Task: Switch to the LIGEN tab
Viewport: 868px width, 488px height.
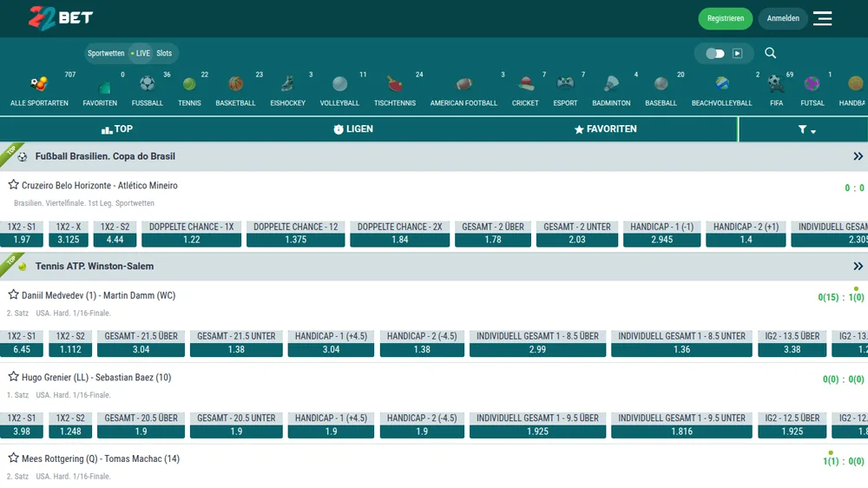Action: click(x=353, y=129)
